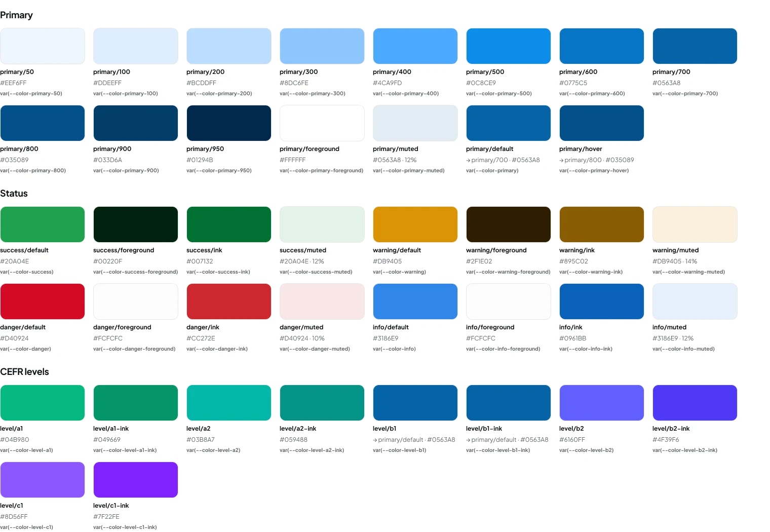This screenshot has height=532, width=770.
Task: Click the "CEFR levels" section heading
Action: pos(24,372)
